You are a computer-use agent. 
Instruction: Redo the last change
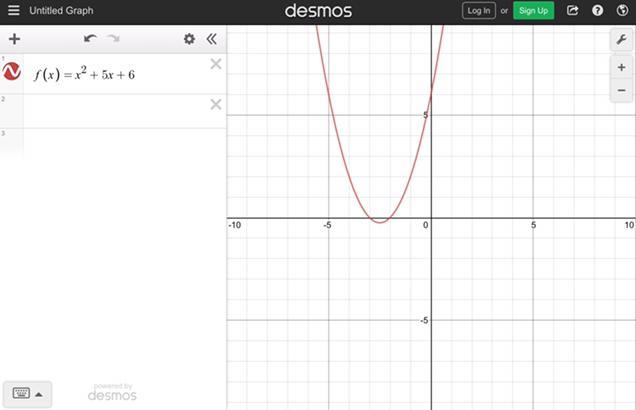[113, 39]
